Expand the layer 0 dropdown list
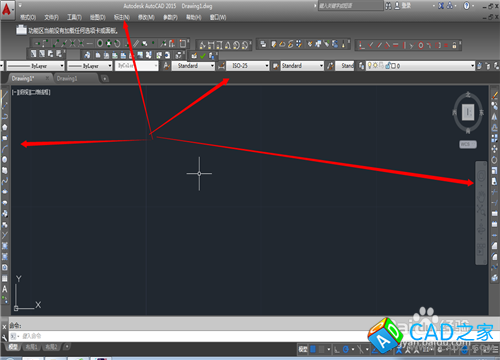Image resolution: width=500 pixels, height=360 pixels. pos(472,66)
